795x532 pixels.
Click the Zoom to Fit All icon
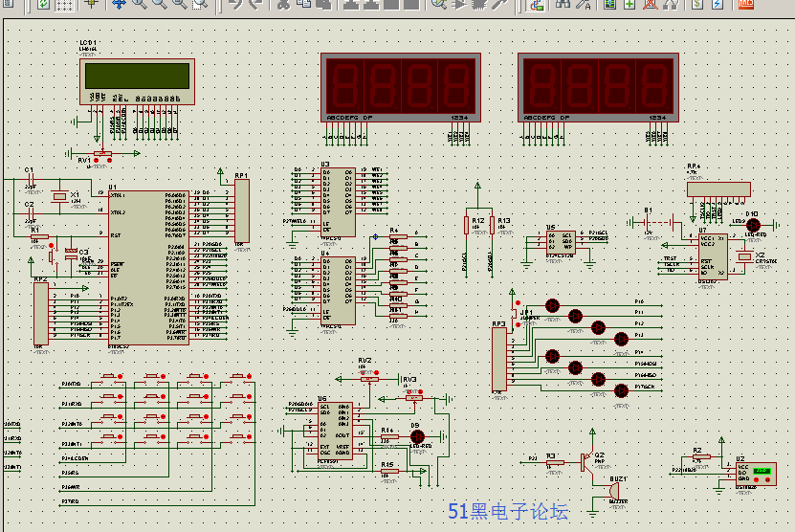click(x=180, y=4)
